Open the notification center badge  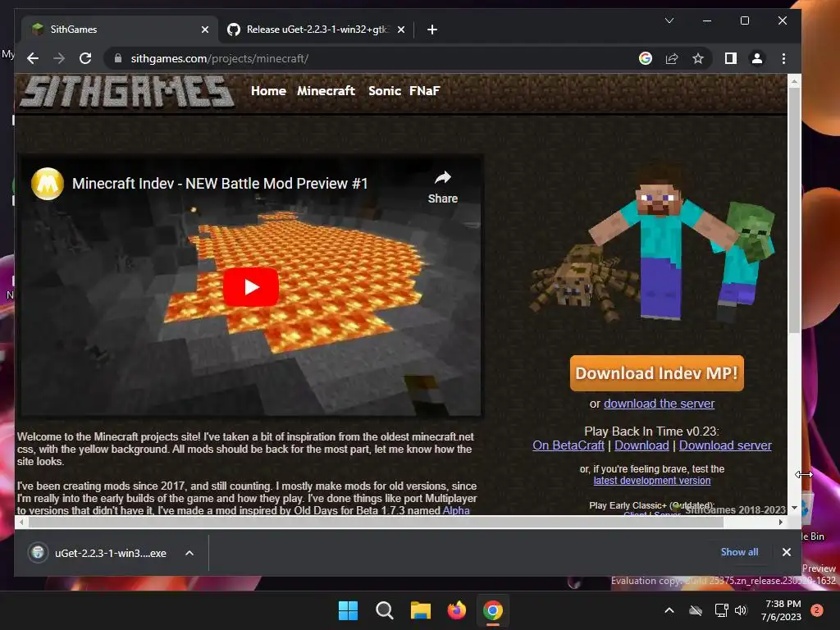pos(817,610)
